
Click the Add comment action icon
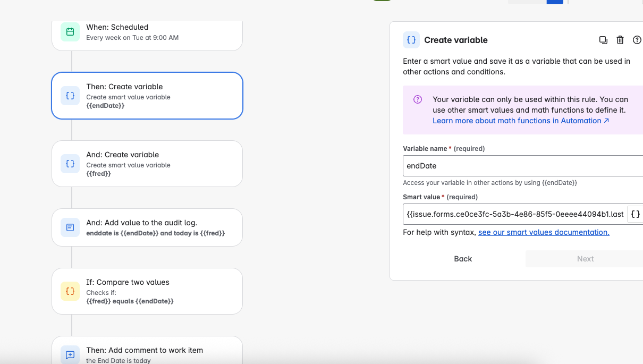70,354
